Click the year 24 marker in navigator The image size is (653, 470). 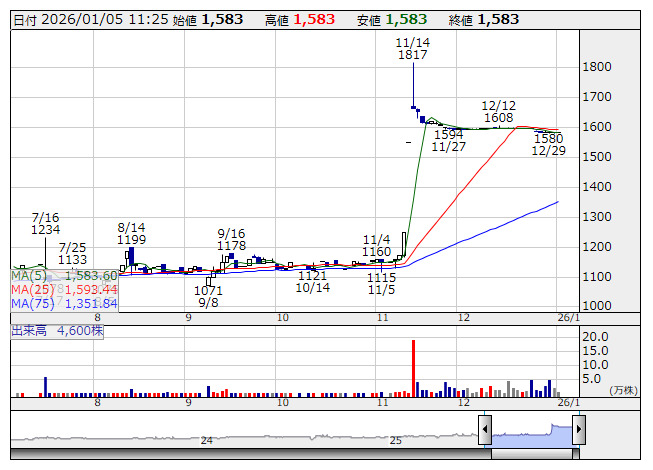click(x=207, y=440)
